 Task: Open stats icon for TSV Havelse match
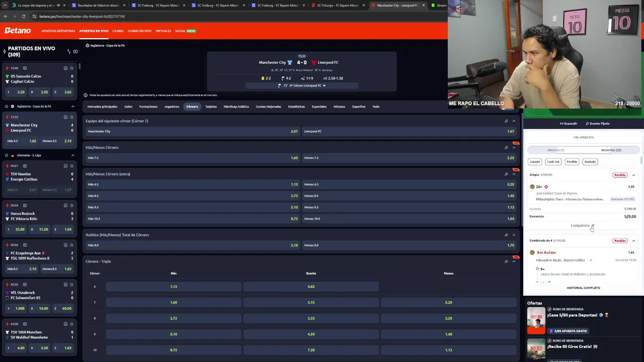tap(65, 166)
